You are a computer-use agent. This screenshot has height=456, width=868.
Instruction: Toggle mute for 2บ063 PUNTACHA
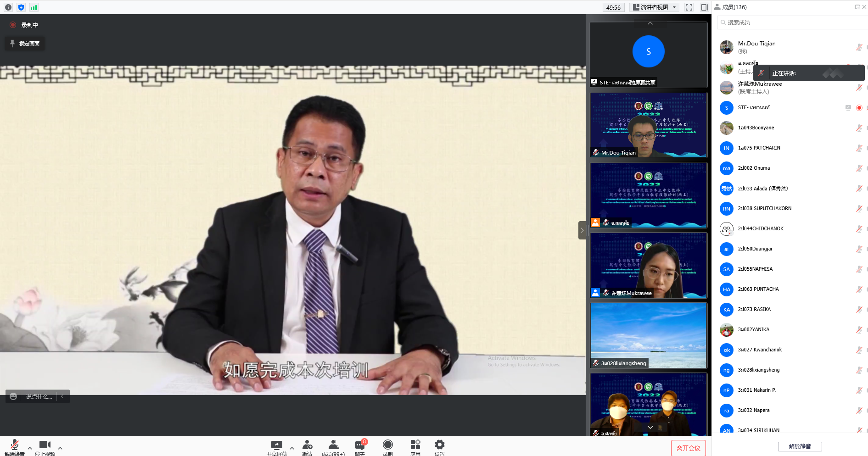coord(859,289)
